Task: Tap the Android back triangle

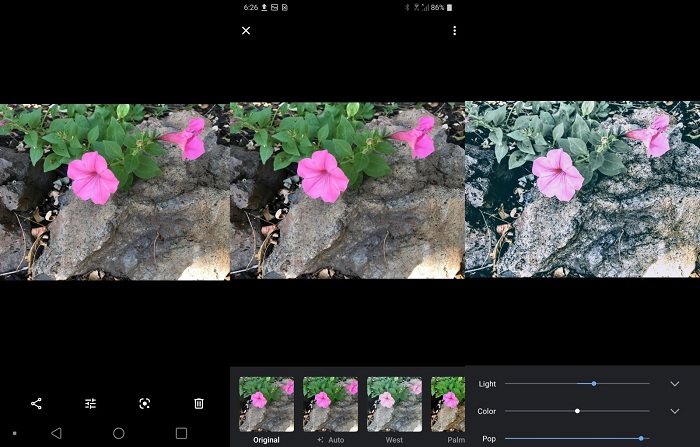Action: [56, 433]
